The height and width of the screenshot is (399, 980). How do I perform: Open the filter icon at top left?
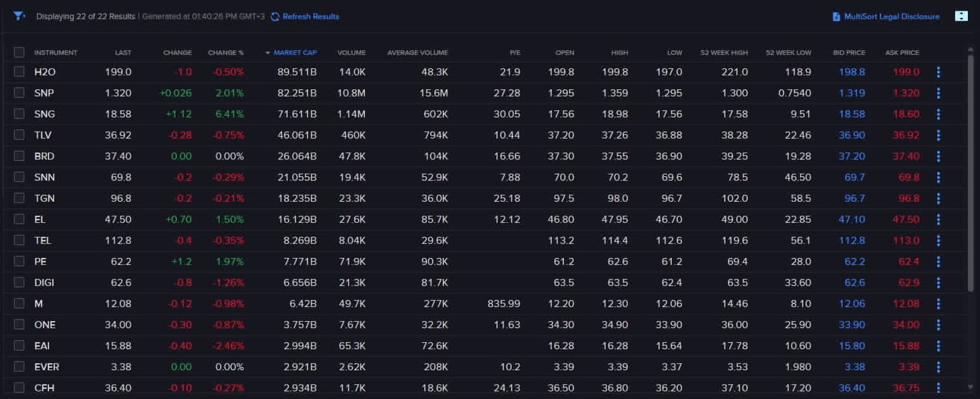(x=19, y=16)
